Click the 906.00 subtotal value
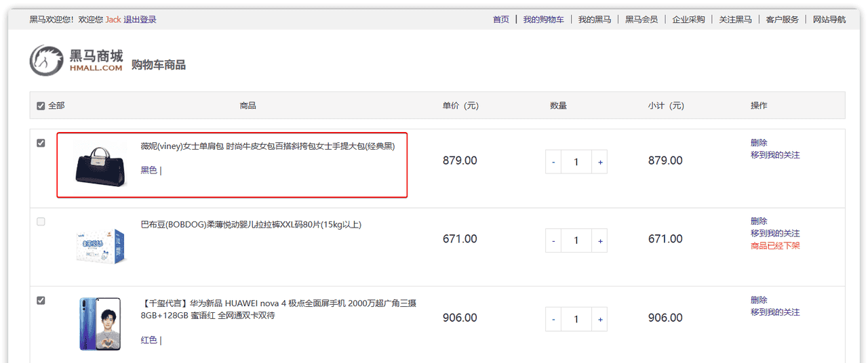This screenshot has height=363, width=868. click(665, 318)
